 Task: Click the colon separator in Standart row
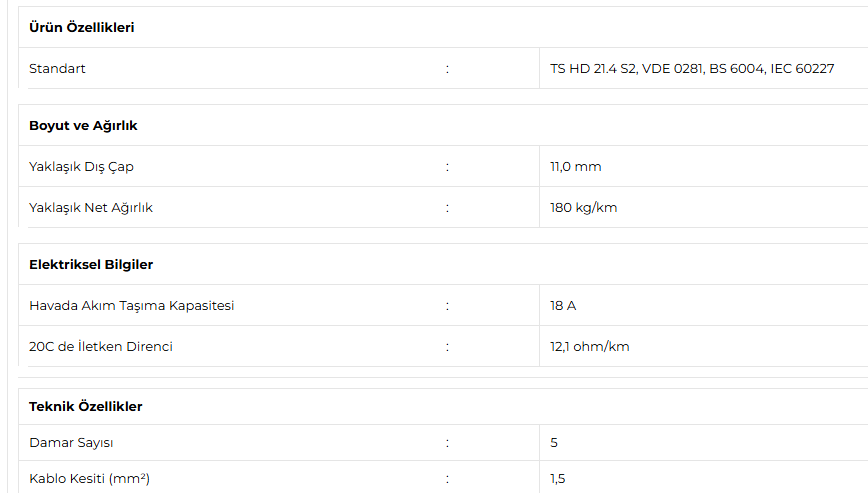pos(447,69)
